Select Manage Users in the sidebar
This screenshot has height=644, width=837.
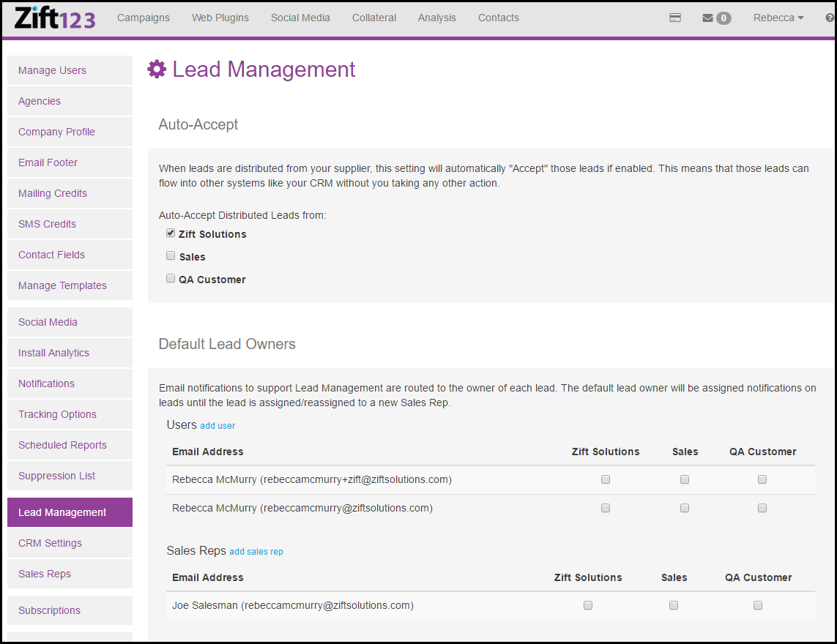tap(52, 70)
